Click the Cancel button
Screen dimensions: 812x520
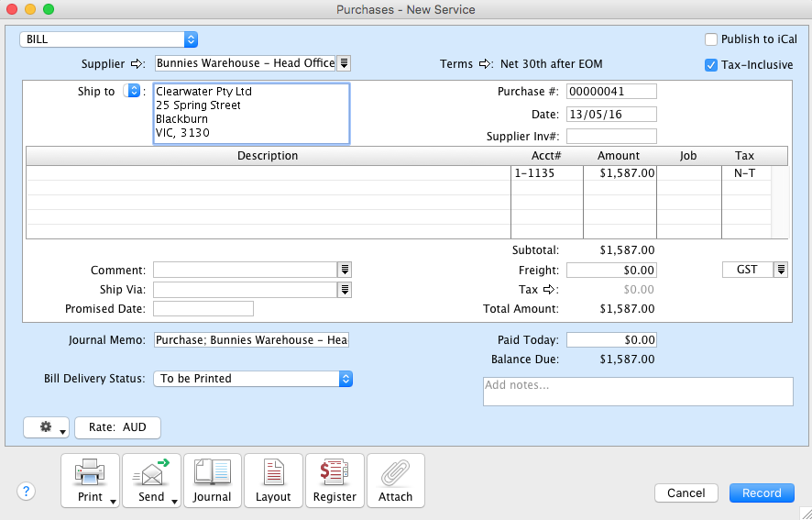click(686, 492)
